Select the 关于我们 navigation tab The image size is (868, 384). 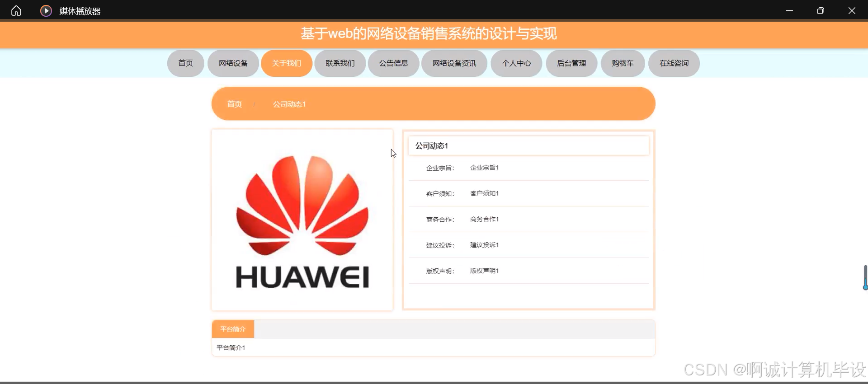[287, 63]
